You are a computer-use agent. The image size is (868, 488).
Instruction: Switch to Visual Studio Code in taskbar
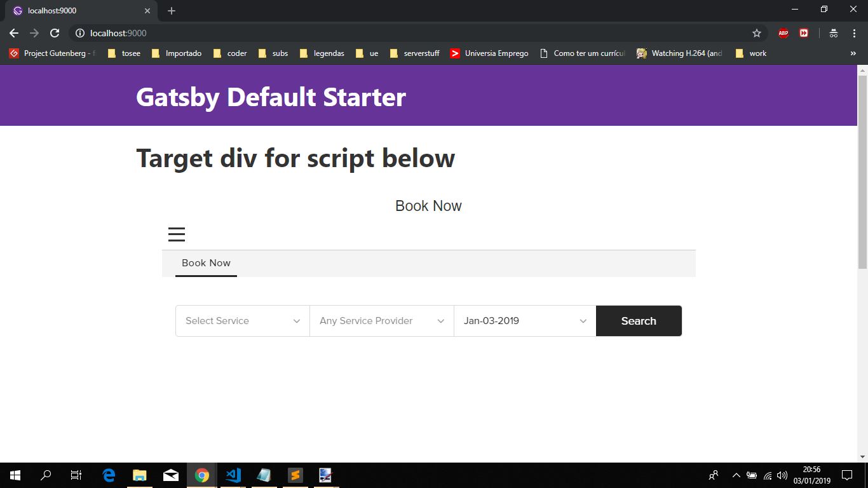coord(233,475)
